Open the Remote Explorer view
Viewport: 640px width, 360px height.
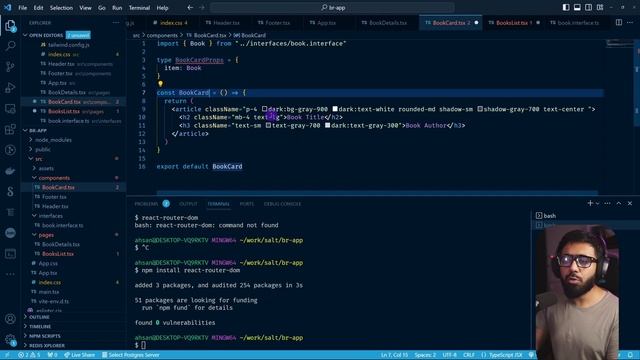pos(10,108)
